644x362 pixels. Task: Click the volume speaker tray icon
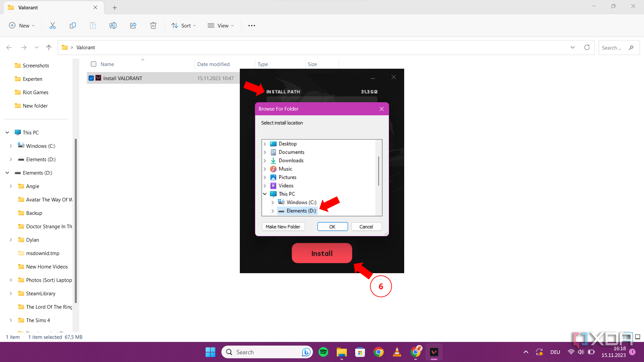(581, 352)
